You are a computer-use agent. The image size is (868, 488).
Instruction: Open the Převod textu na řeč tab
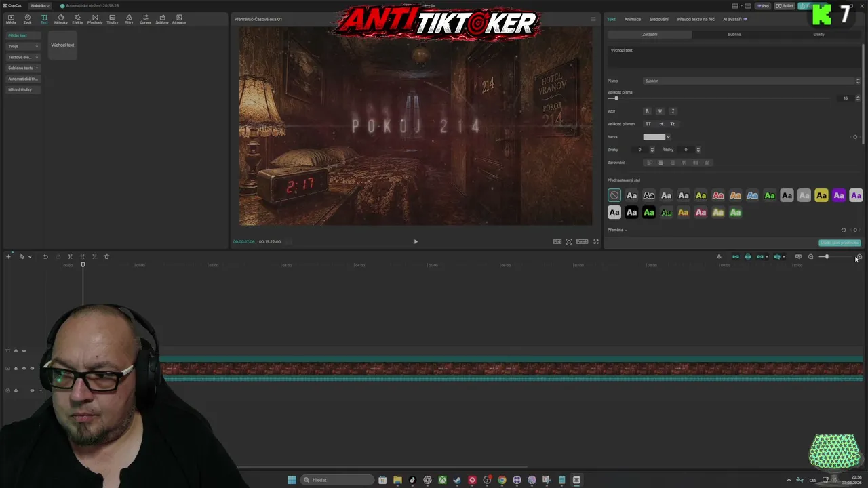(x=696, y=19)
